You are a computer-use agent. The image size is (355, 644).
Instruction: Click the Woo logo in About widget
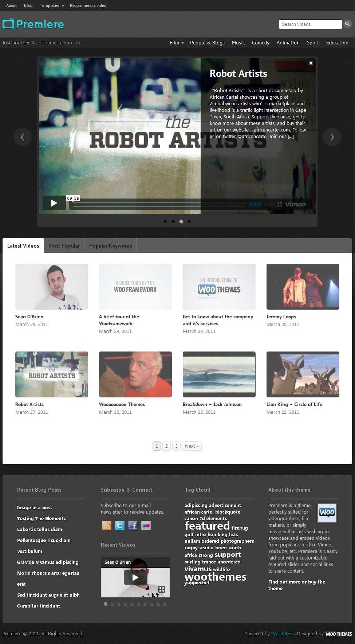327,513
